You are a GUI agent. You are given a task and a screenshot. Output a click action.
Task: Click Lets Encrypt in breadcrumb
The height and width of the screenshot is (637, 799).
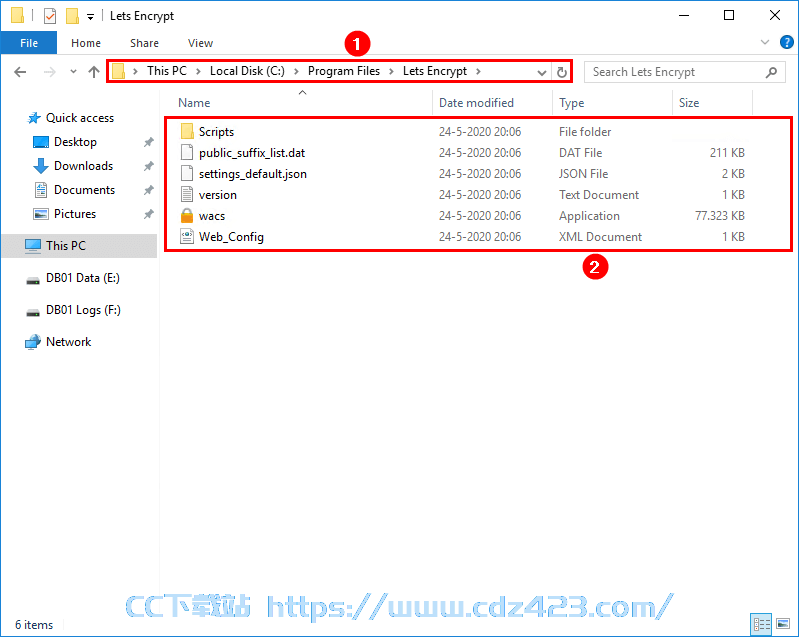435,71
